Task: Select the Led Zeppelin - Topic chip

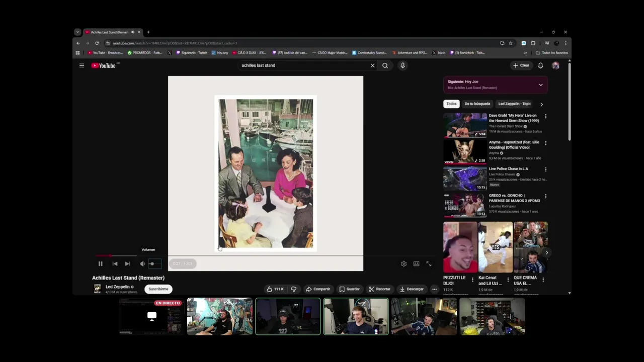Action: pyautogui.click(x=515, y=104)
